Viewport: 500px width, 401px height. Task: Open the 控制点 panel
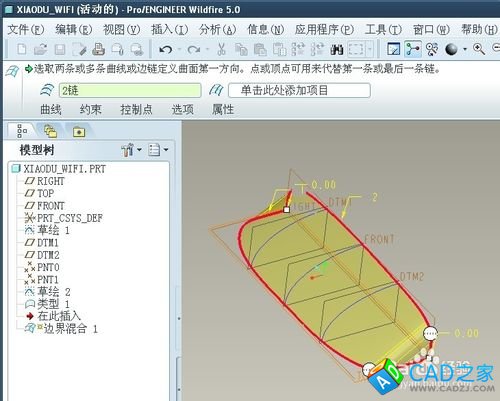click(136, 109)
